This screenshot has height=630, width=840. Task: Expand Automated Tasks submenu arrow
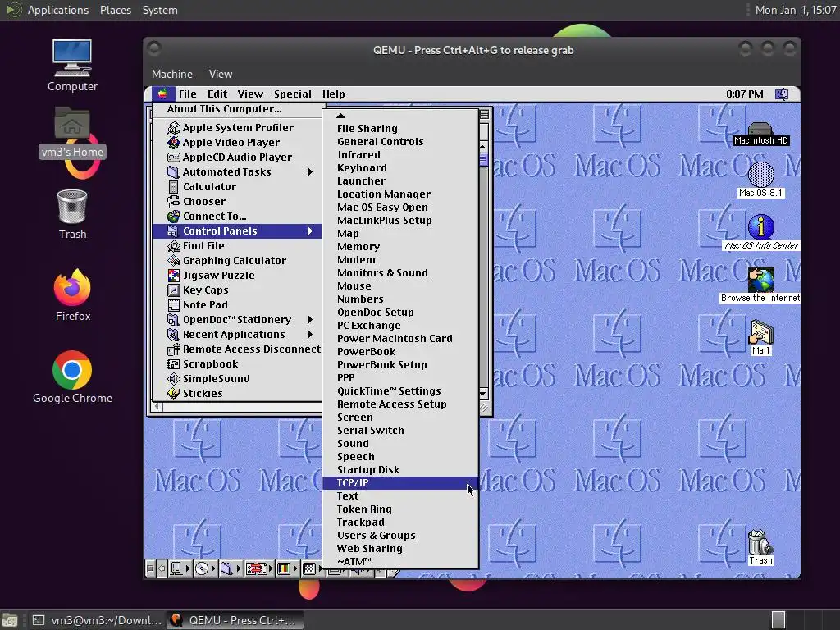click(309, 172)
